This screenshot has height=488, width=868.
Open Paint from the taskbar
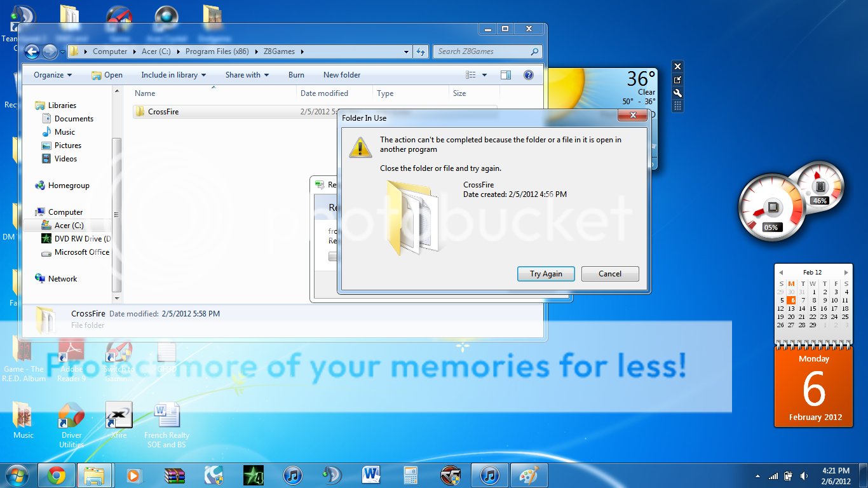[x=528, y=475]
